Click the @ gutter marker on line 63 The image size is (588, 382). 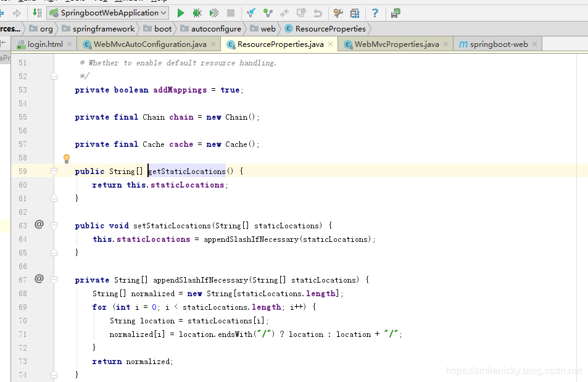coord(39,225)
